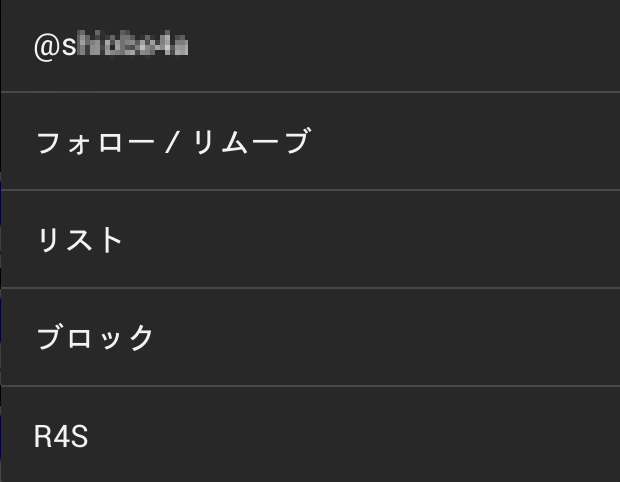
Task: Pick the list option below フォロー / リムーブ
Action: [310, 240]
